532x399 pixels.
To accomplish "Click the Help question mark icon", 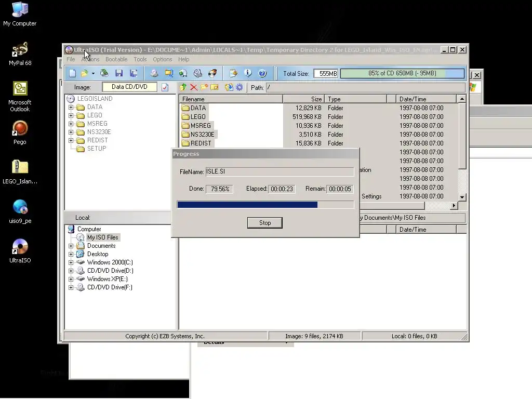I will point(262,73).
